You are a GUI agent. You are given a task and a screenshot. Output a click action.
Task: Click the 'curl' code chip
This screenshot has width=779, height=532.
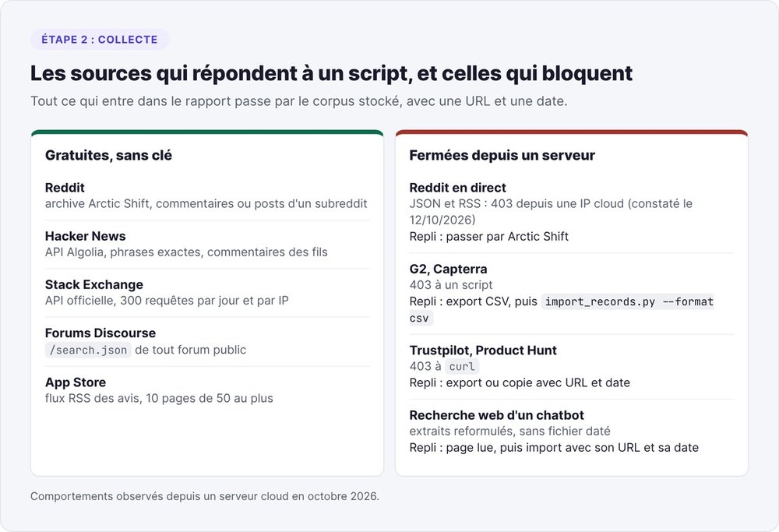tap(461, 366)
